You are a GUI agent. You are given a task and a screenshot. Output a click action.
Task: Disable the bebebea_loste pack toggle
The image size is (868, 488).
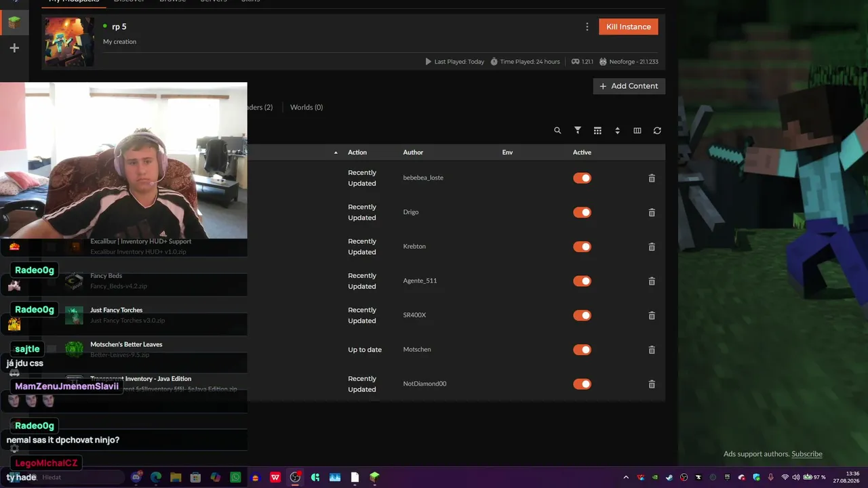point(582,178)
